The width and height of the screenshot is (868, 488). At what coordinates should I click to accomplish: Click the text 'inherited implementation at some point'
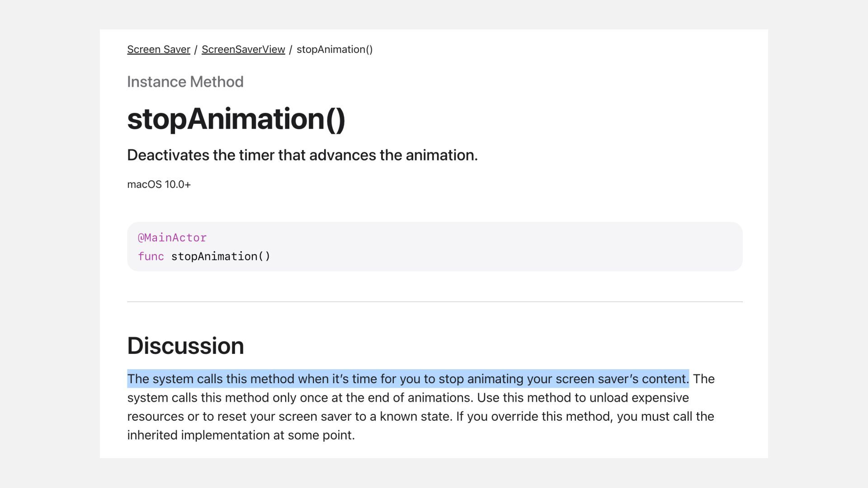coord(240,435)
